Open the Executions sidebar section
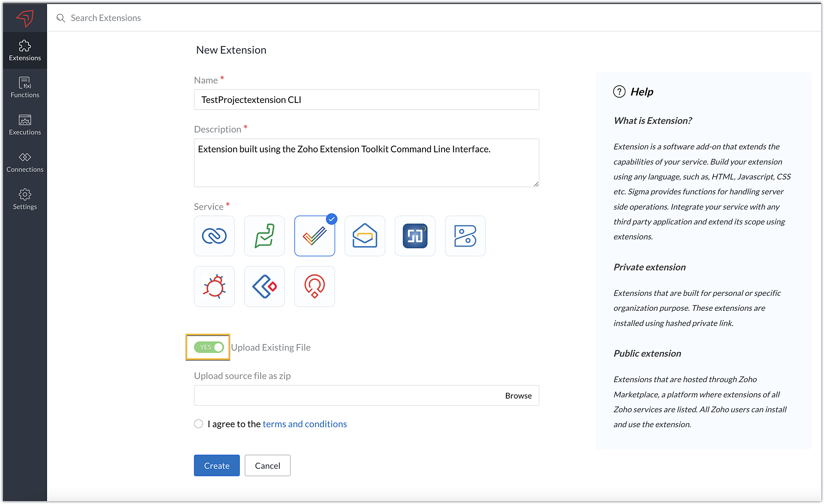This screenshot has width=824, height=504. (25, 125)
